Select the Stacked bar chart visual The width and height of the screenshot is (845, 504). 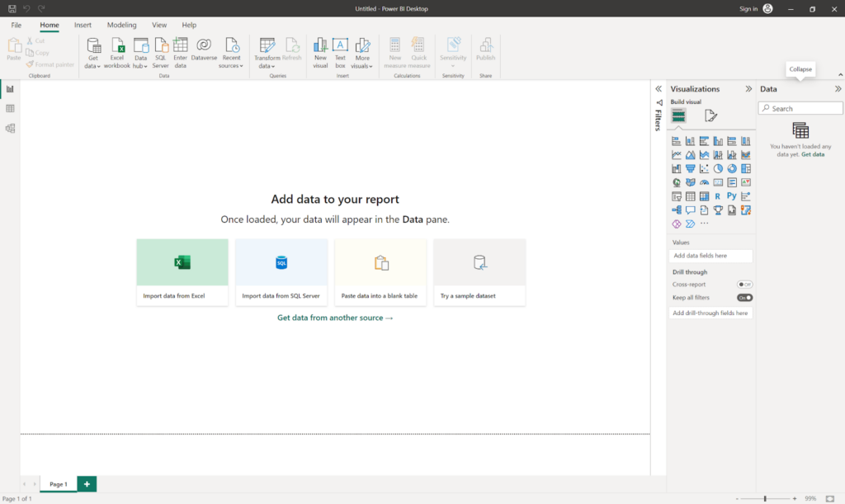click(x=676, y=140)
